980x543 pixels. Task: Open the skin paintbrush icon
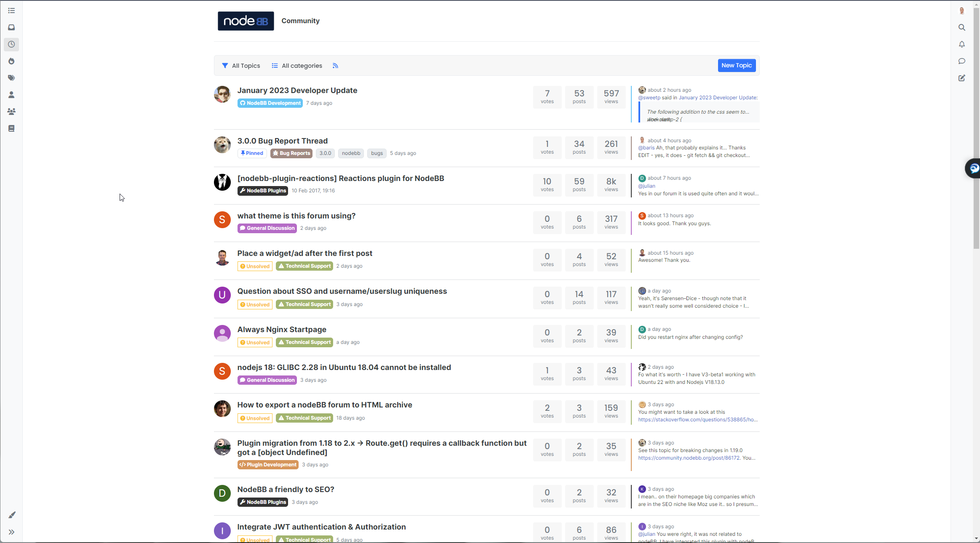coord(12,515)
